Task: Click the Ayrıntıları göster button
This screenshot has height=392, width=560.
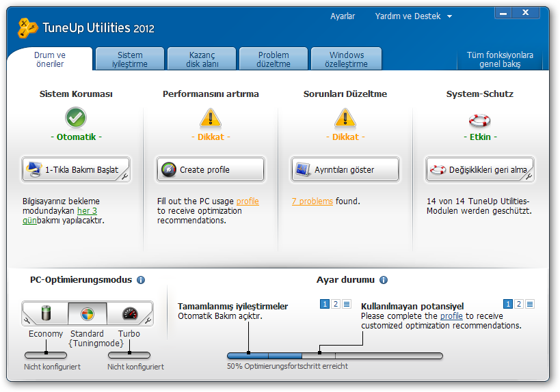Action: (x=345, y=169)
